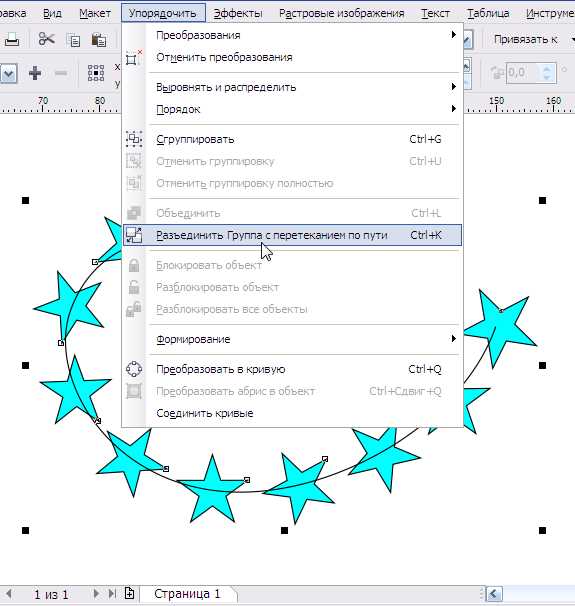
Task: Open the preset list dropdown arrow
Action: [x=9, y=73]
